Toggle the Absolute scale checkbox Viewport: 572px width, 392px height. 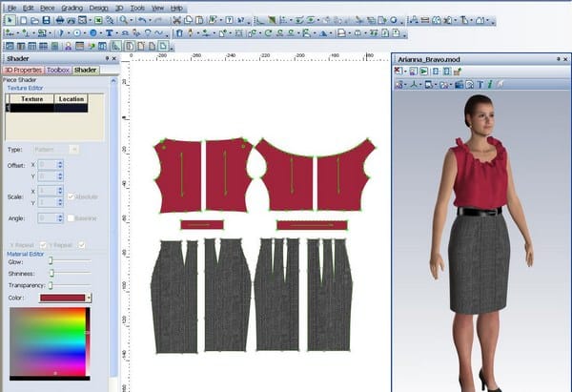71,196
